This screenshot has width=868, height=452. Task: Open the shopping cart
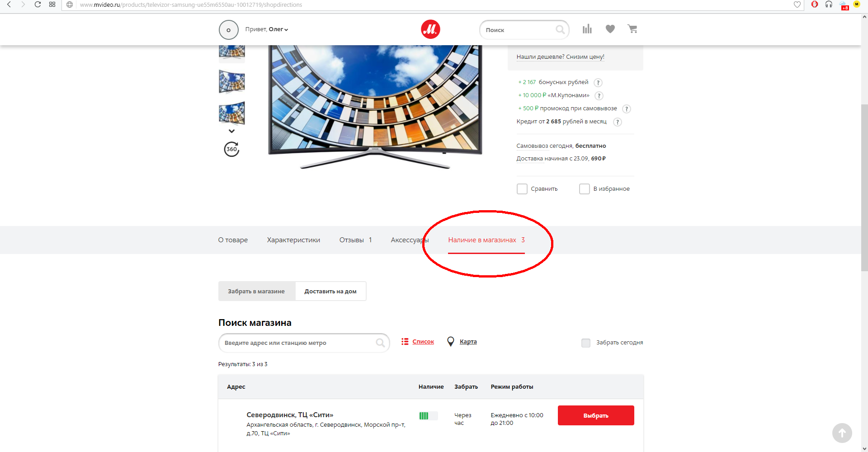pos(632,29)
